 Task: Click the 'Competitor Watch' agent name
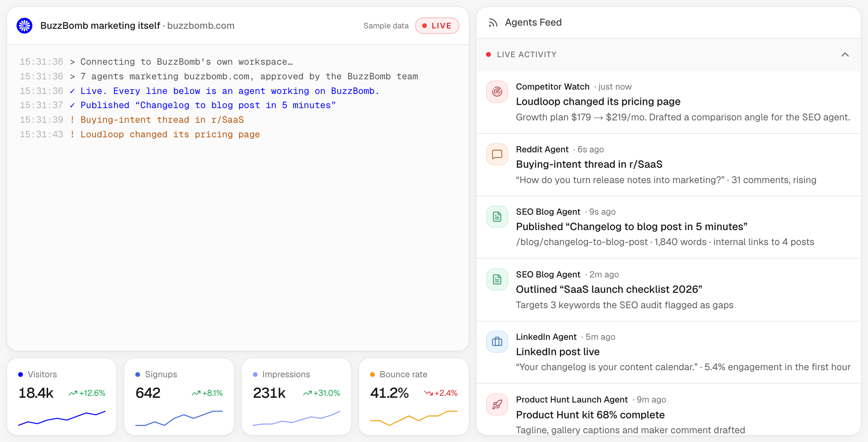point(553,87)
